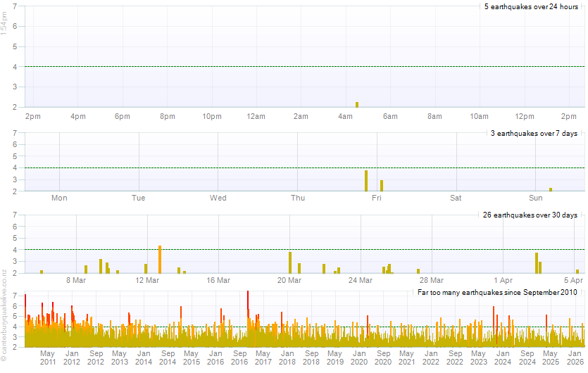The image size is (588, 373).
Task: Click the '5 earthquakes over 24 hours' label
Action: tap(531, 6)
